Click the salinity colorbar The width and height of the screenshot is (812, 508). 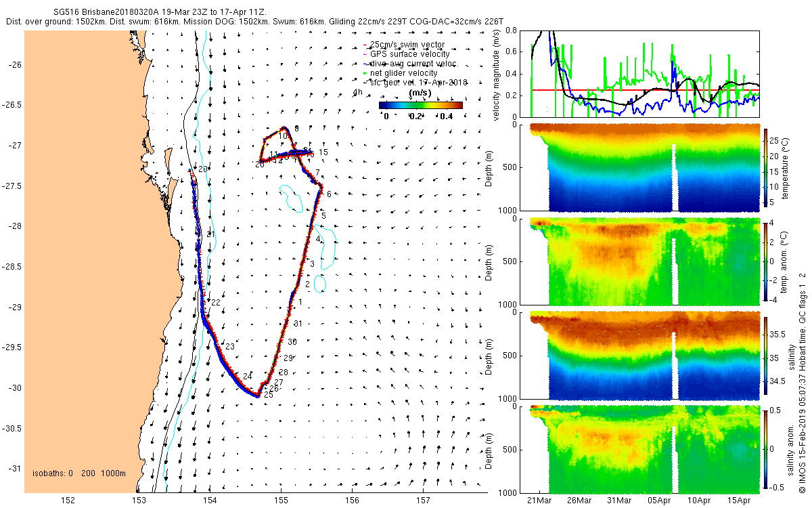(x=766, y=354)
